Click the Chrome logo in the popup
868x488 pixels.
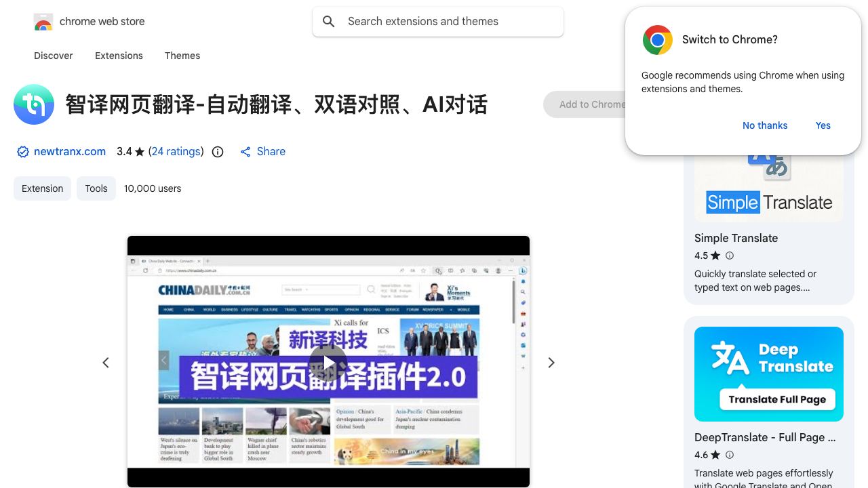click(657, 40)
